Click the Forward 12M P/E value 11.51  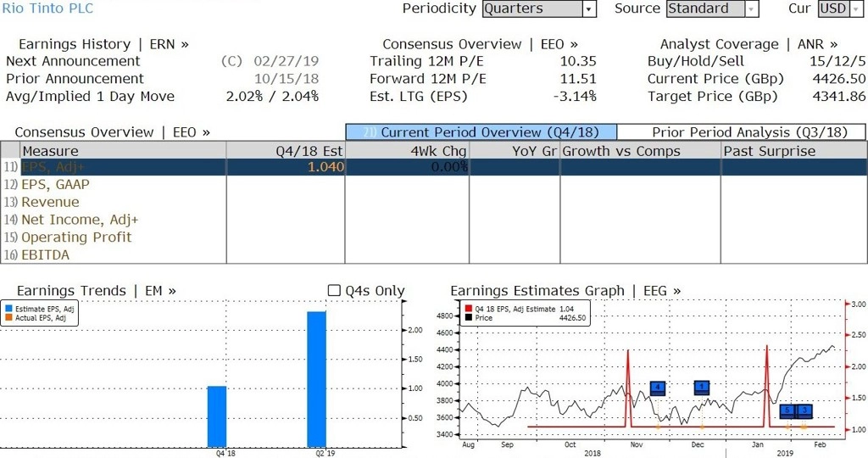click(x=578, y=79)
